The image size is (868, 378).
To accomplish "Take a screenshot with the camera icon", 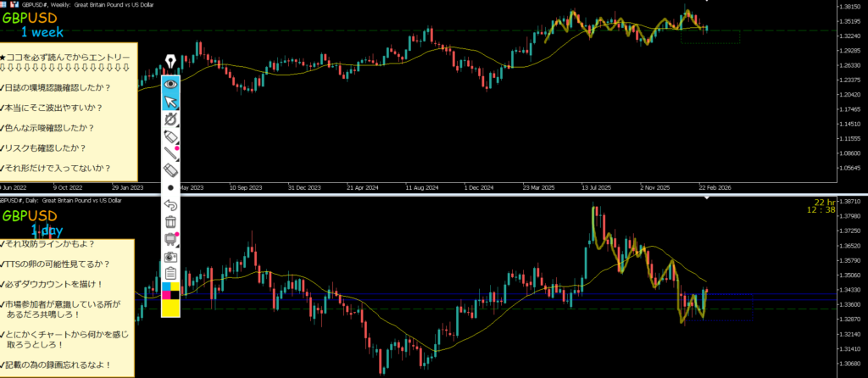I will point(170,257).
